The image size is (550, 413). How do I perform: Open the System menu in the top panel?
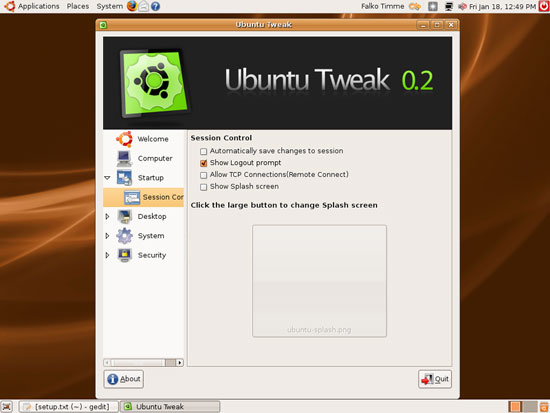(x=109, y=6)
